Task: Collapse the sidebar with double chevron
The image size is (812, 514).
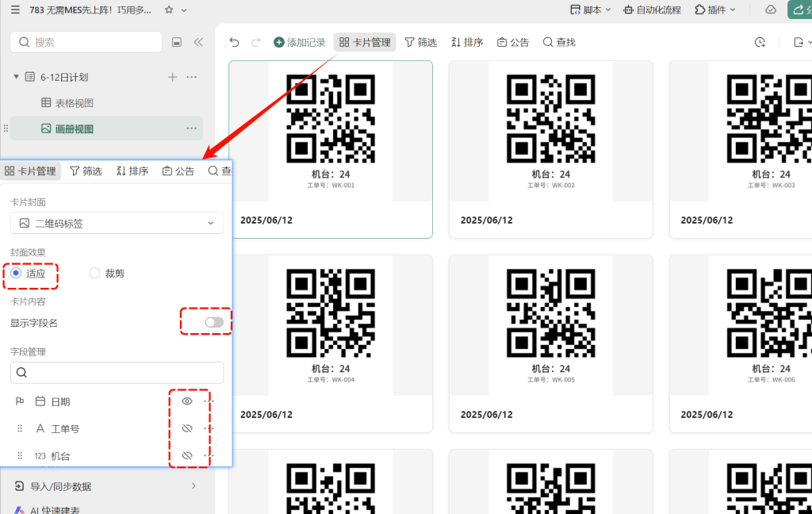Action: click(x=198, y=43)
